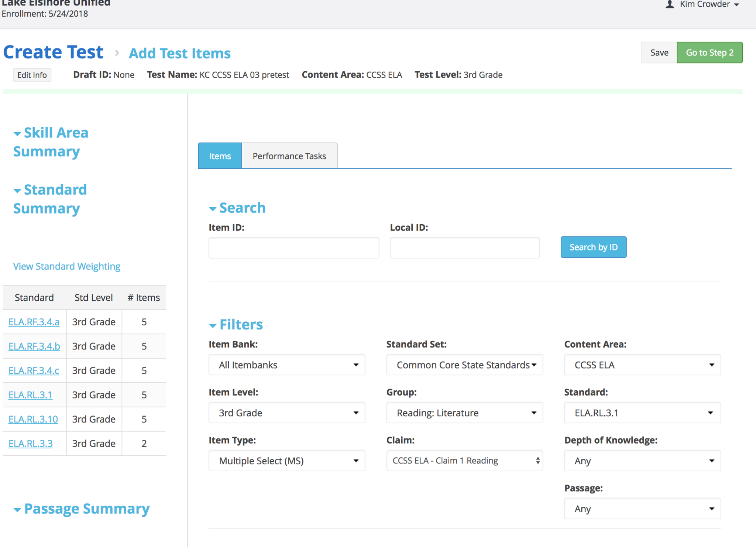Click the Edit Info button
The height and width of the screenshot is (547, 756).
(32, 75)
